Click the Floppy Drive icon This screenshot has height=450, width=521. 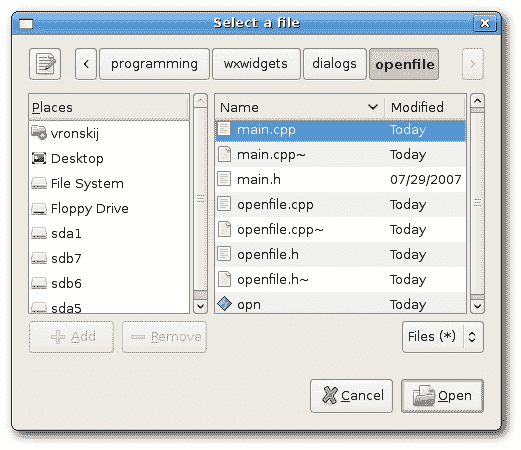[x=39, y=209]
